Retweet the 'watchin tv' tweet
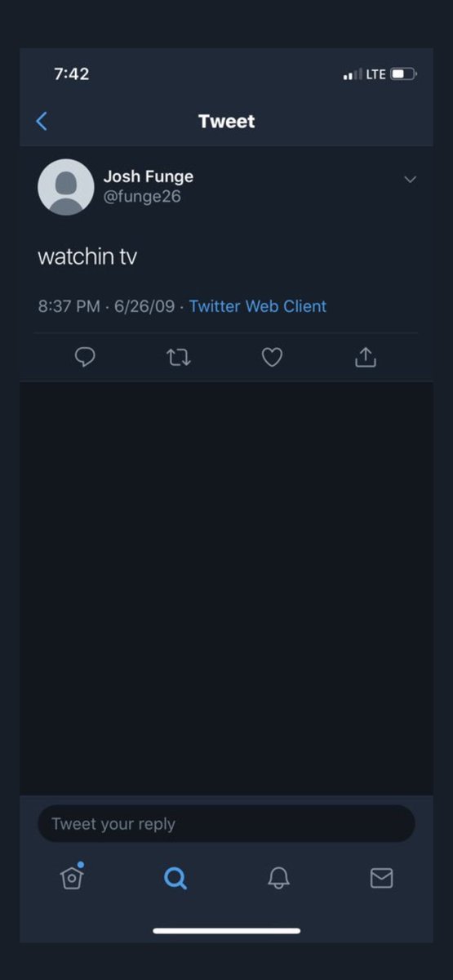The height and width of the screenshot is (980, 453). pos(178,357)
